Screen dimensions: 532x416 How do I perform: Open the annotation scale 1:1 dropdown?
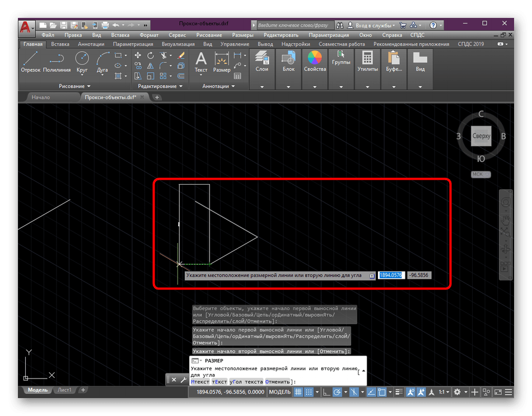(x=444, y=392)
